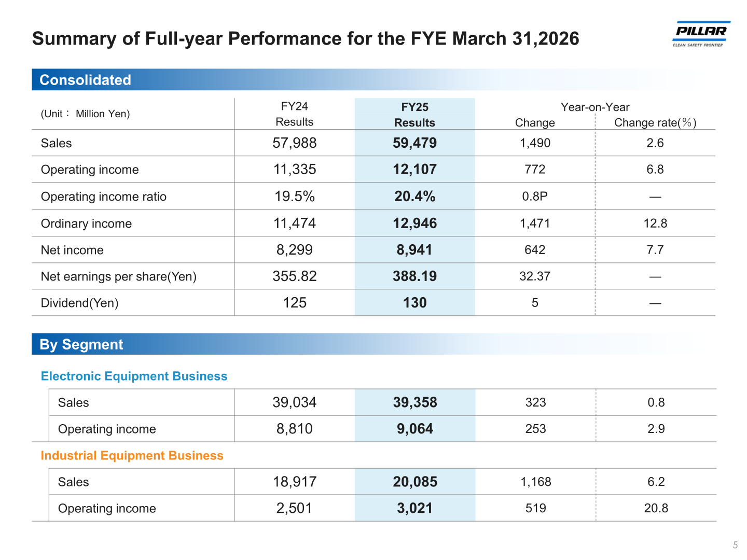Click Industrial operating income change 519
Image resolution: width=747 pixels, height=560 pixels.
tap(536, 508)
